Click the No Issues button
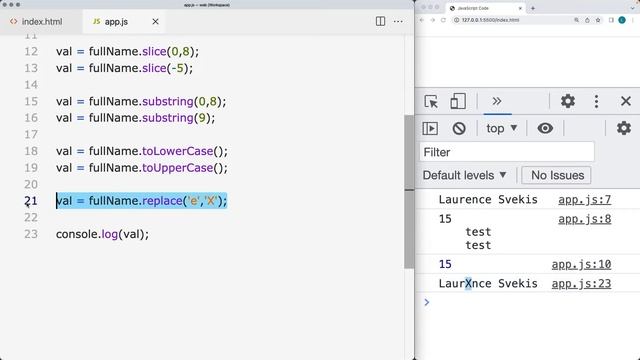The height and width of the screenshot is (360, 640). pyautogui.click(x=556, y=176)
